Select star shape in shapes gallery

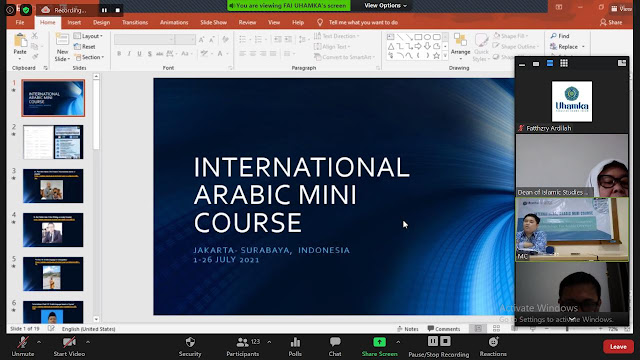436,56
